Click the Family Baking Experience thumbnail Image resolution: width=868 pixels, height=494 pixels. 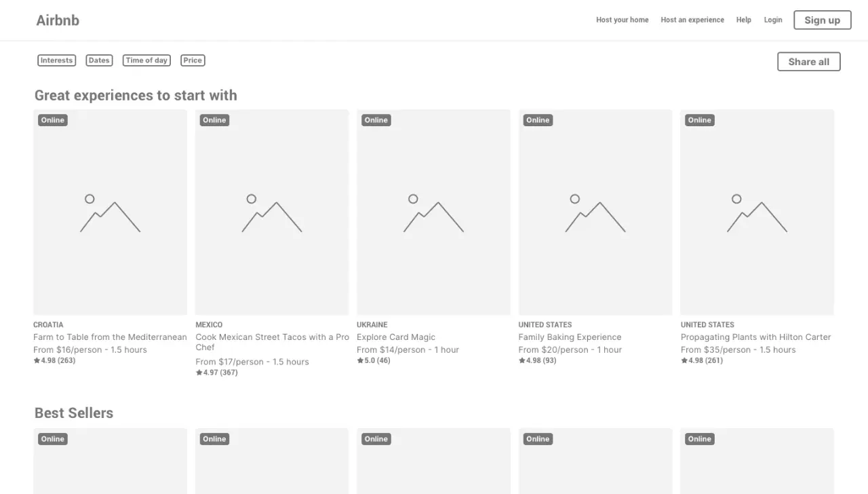point(595,212)
